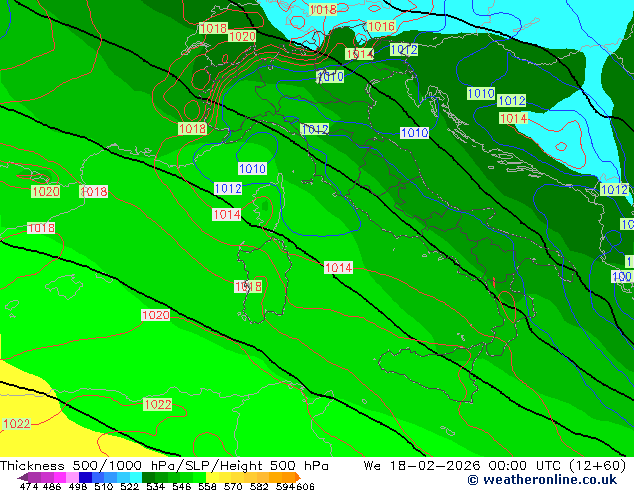Screen dimensions: 634x490
Task: Click the legend value "510"
Action: point(104,486)
